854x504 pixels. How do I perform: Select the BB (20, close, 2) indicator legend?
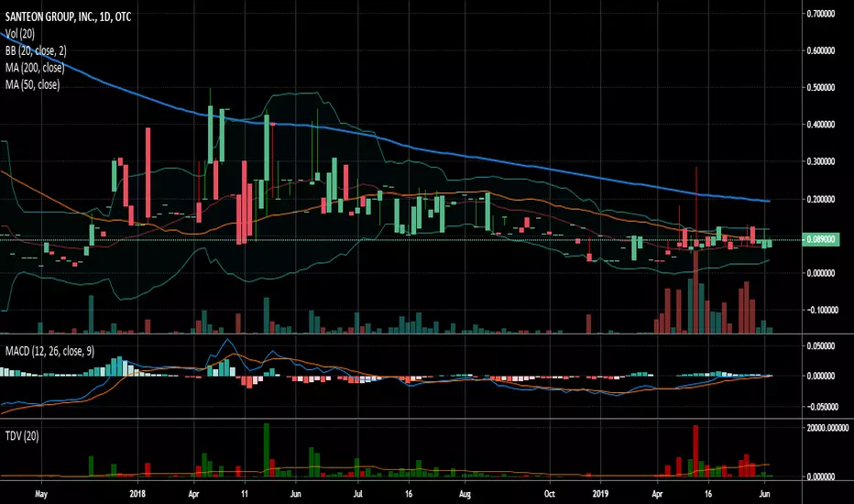[x=36, y=50]
